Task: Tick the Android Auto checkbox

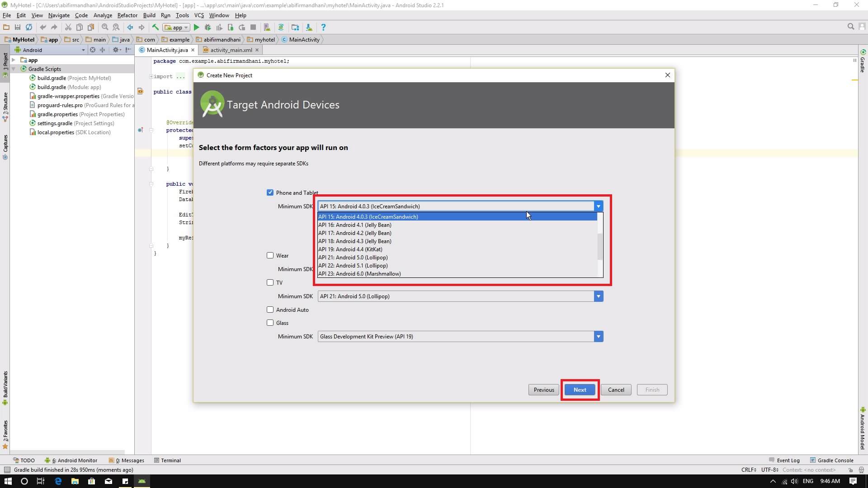Action: pos(270,310)
